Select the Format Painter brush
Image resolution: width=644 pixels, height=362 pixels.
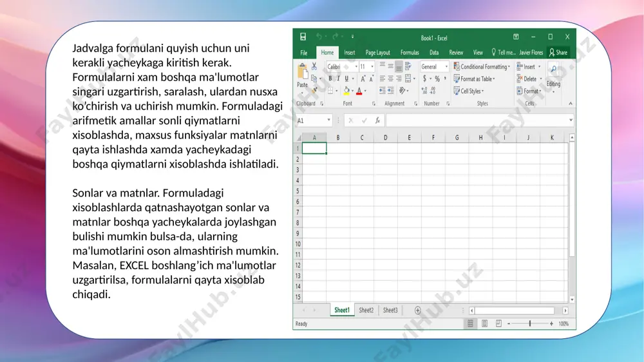point(314,90)
